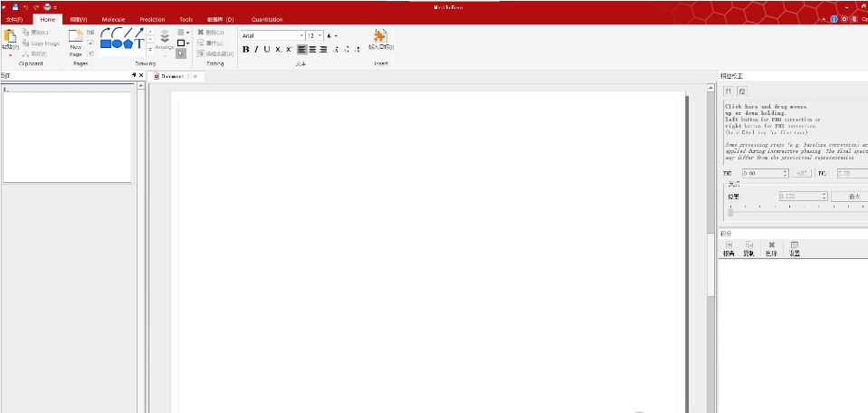868x413 pixels.
Task: Open the Tools ribbon tab
Action: [186, 19]
